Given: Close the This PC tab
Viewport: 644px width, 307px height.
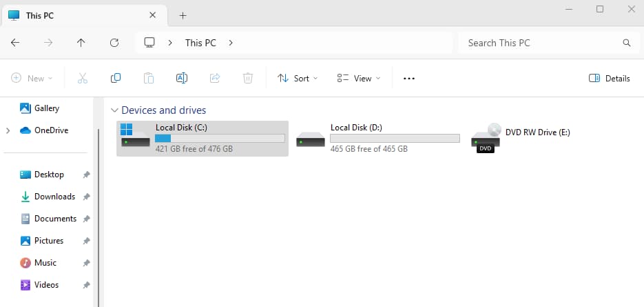Looking at the screenshot, I should click(152, 16).
